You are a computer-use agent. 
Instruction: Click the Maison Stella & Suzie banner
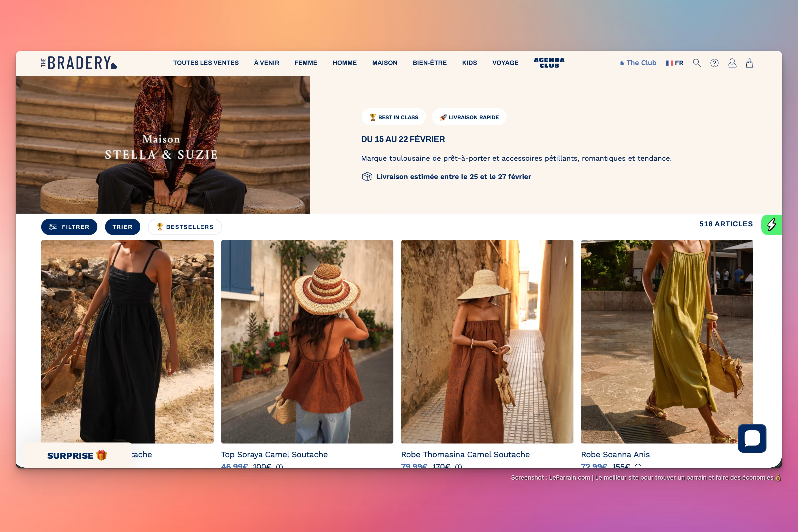163,145
